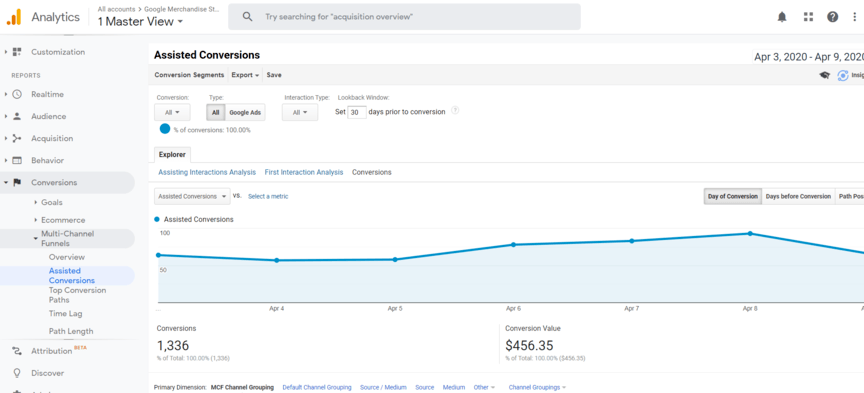The width and height of the screenshot is (864, 393).
Task: Open the date range selector
Action: (x=808, y=57)
